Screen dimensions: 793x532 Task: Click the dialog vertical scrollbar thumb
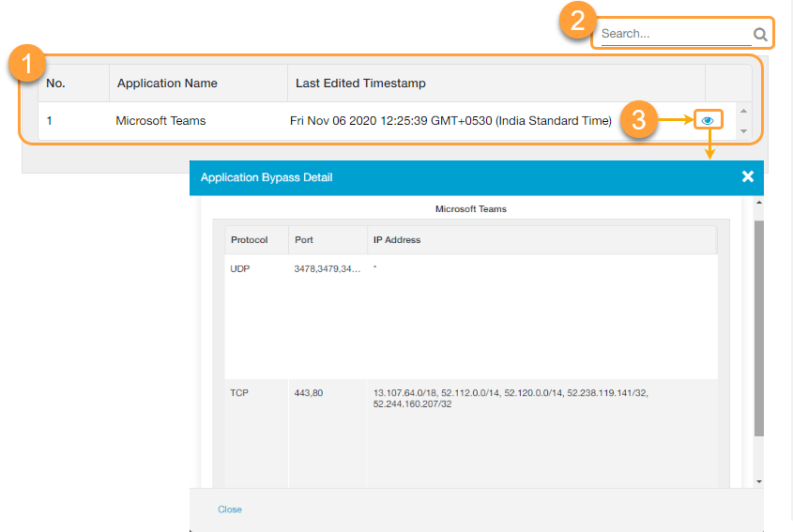point(758,327)
